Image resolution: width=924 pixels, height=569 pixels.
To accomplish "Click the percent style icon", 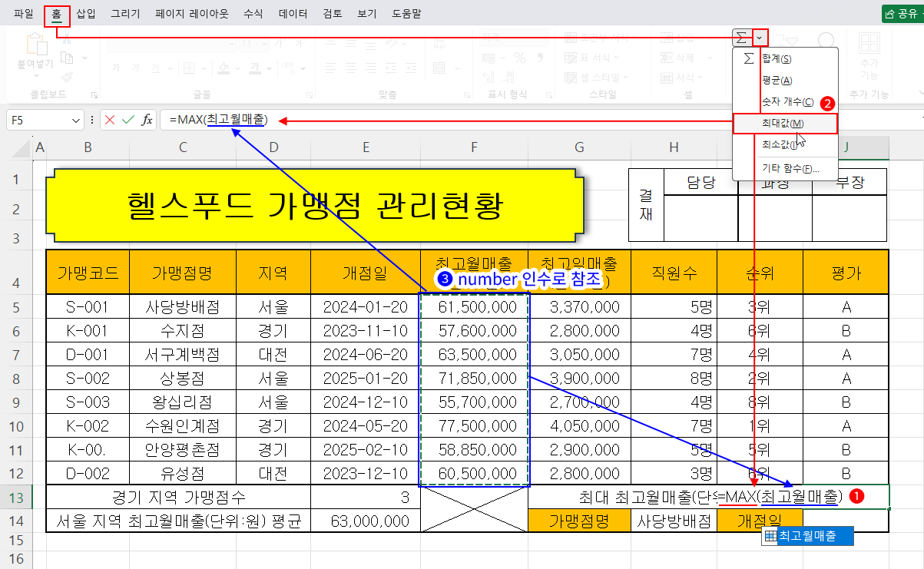I will 520,58.
